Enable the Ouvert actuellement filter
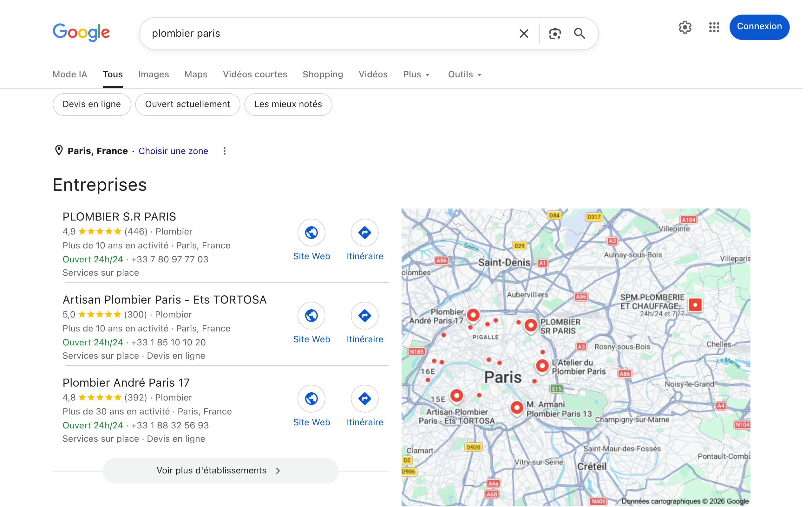The width and height of the screenshot is (812, 507). pyautogui.click(x=187, y=104)
